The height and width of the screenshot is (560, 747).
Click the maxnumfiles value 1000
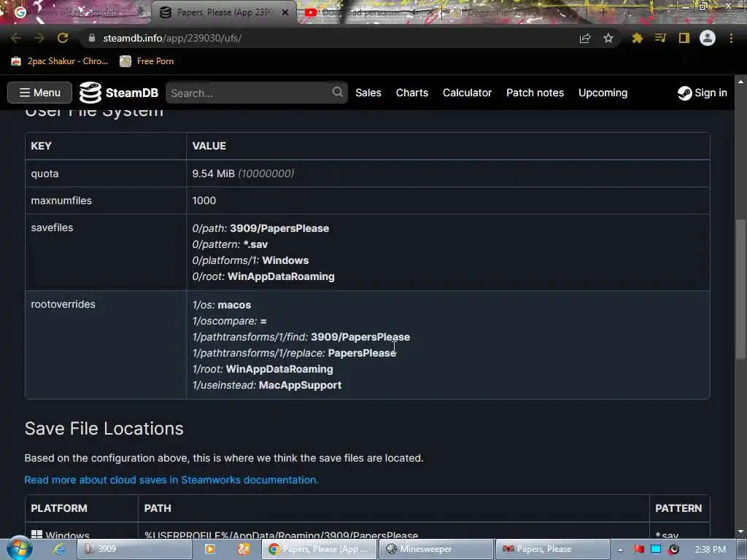coord(204,201)
